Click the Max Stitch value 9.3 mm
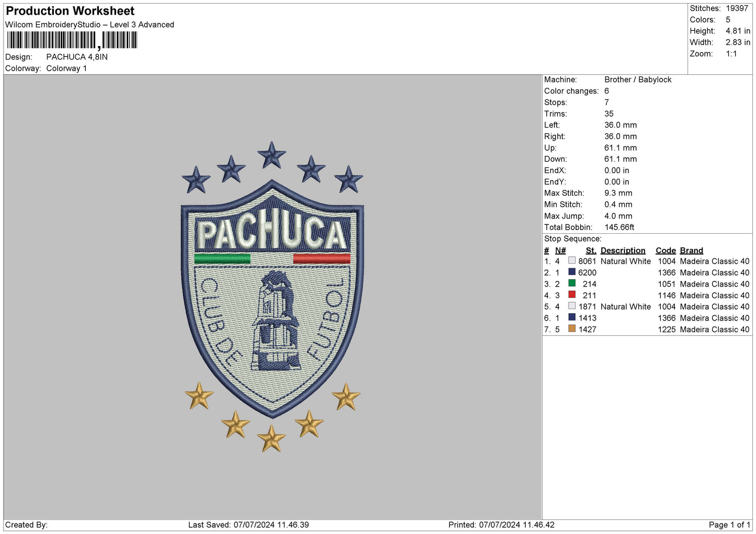 618,193
